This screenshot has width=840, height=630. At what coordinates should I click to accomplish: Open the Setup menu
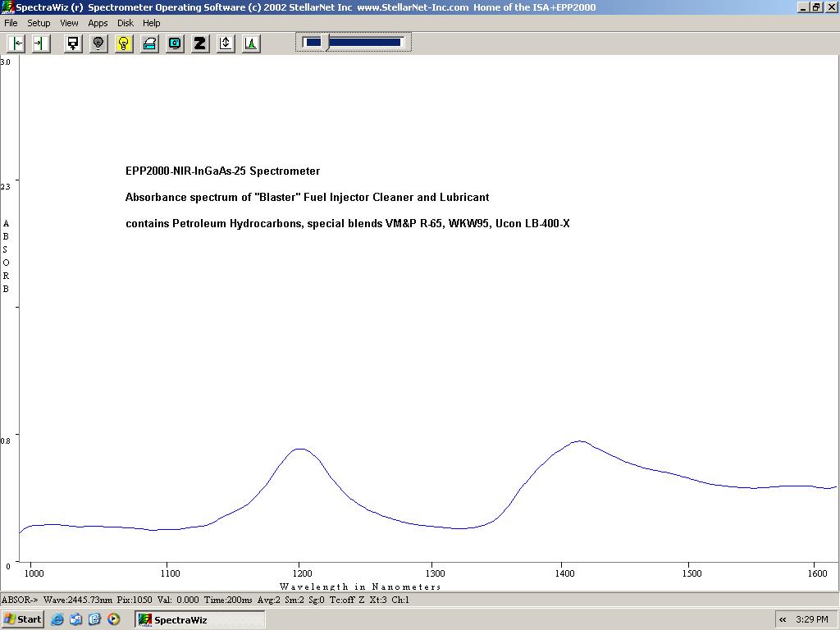pos(39,23)
